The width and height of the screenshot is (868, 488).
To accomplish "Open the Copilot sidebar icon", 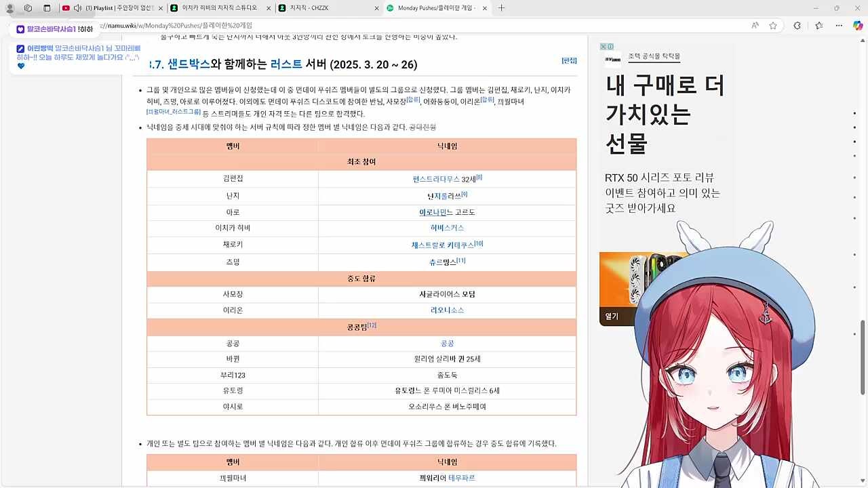I will pyautogui.click(x=858, y=26).
